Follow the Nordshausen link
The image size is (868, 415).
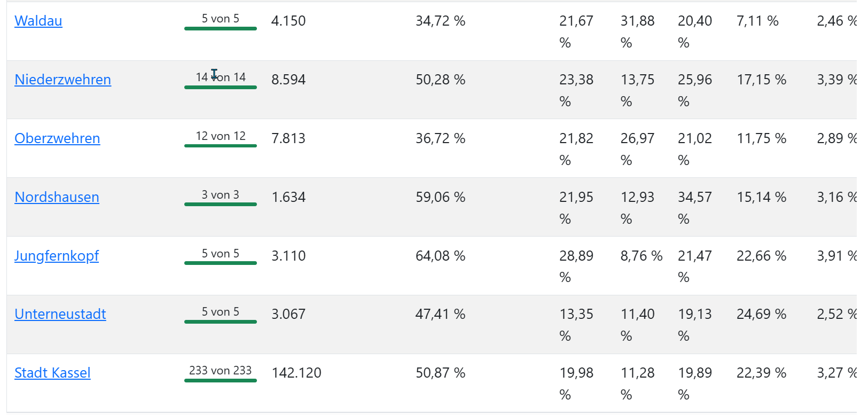[x=57, y=197]
